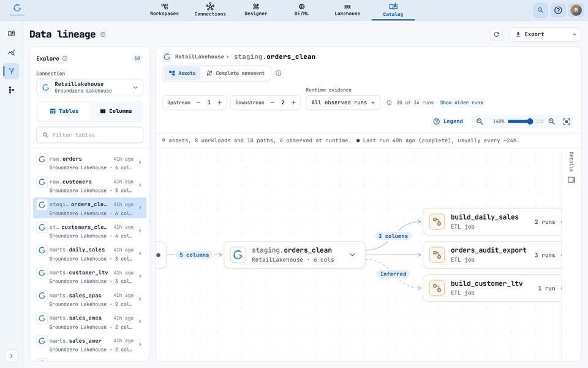Screen dimensions: 588x368
Task: Open the Workspaces tab
Action: tap(164, 10)
